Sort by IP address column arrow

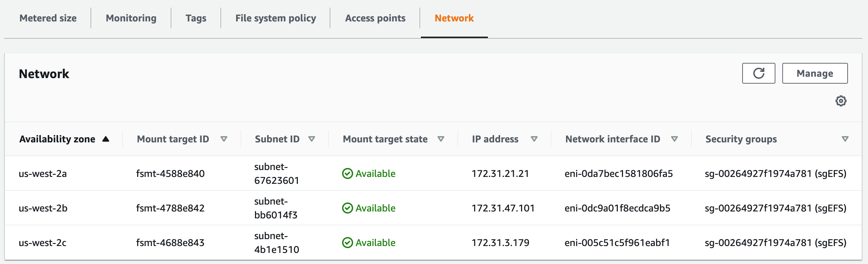(534, 139)
